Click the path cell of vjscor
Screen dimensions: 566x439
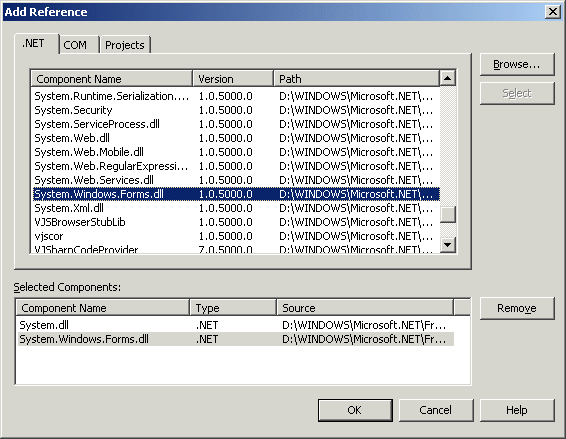click(x=356, y=236)
